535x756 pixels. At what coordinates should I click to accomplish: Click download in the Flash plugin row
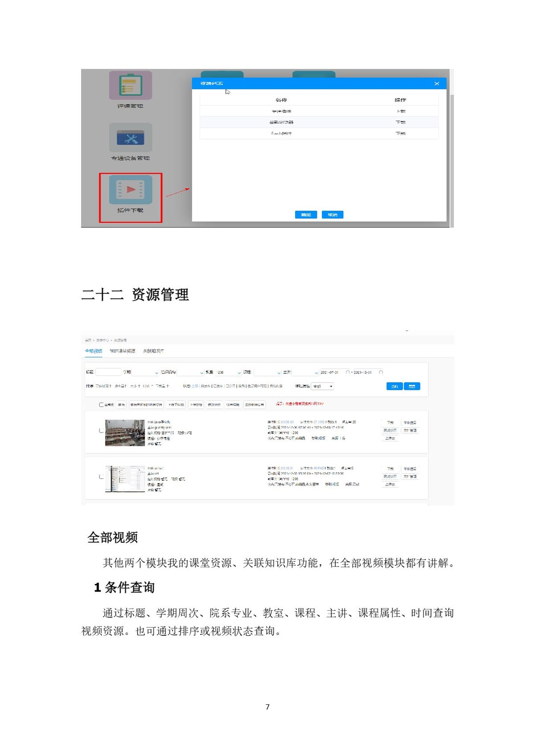tap(400, 133)
